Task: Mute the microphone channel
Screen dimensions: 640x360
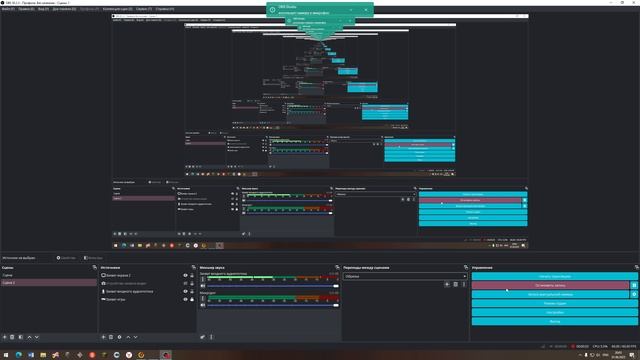Action: click(x=203, y=305)
